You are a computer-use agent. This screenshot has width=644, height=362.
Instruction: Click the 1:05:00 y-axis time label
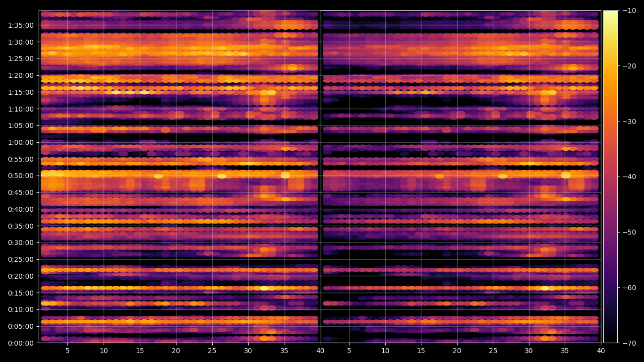pos(21,125)
